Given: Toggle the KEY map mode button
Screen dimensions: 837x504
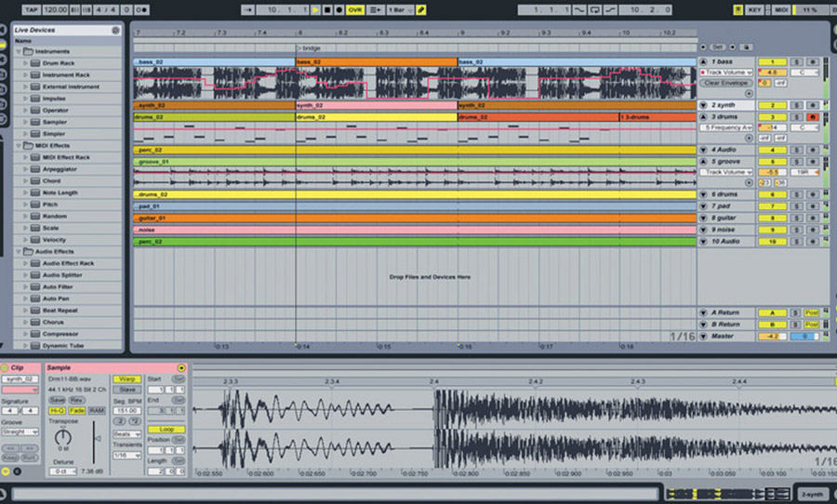Looking at the screenshot, I should coord(755,9).
